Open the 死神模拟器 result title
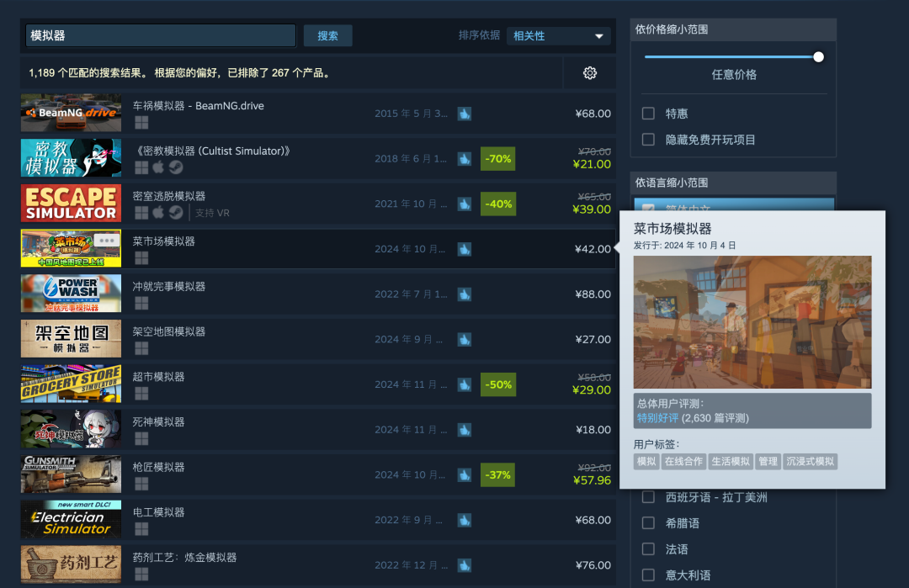 pyautogui.click(x=159, y=422)
